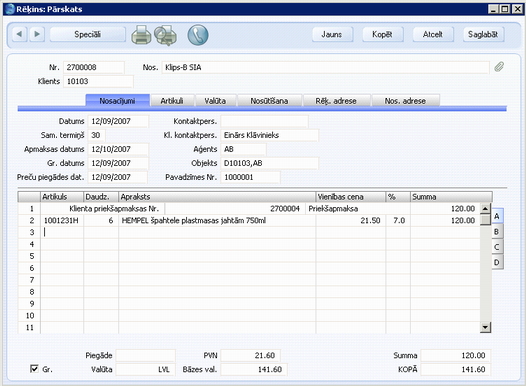Open the Nosūtīšana tab
The width and height of the screenshot is (526, 386).
[x=269, y=101]
